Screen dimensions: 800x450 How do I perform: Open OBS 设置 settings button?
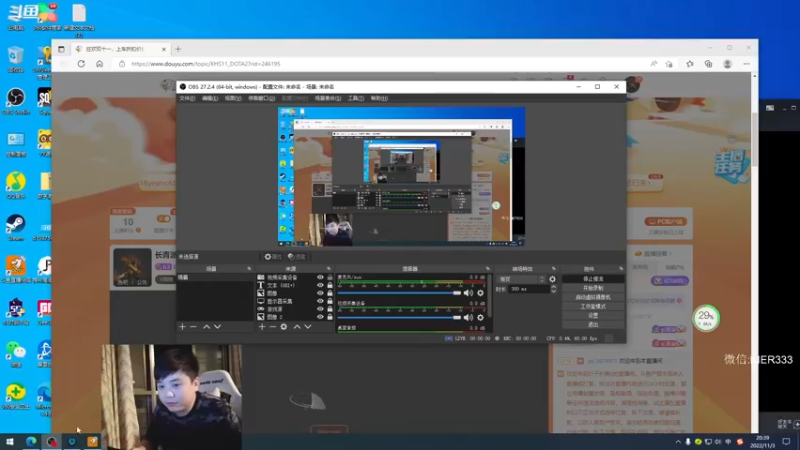pyautogui.click(x=593, y=316)
